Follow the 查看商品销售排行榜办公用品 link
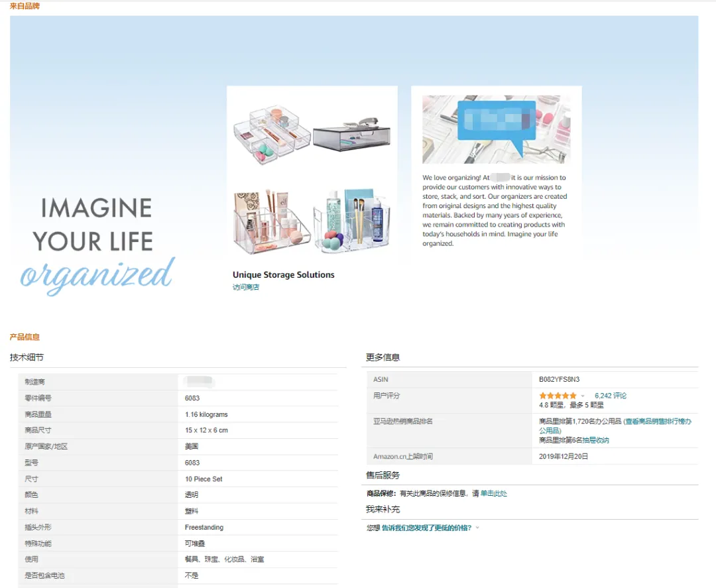Image resolution: width=716 pixels, height=588 pixels. point(615,426)
